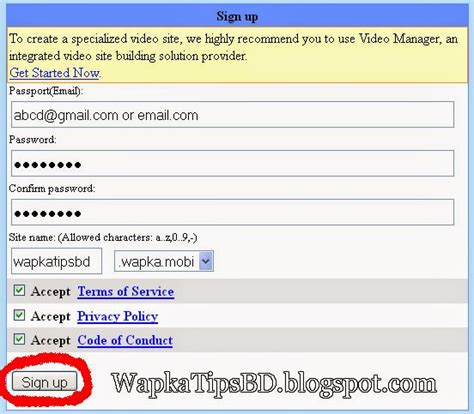Viewport: 474px width, 414px height.
Task: Click the Confirm password label
Action: point(52,188)
